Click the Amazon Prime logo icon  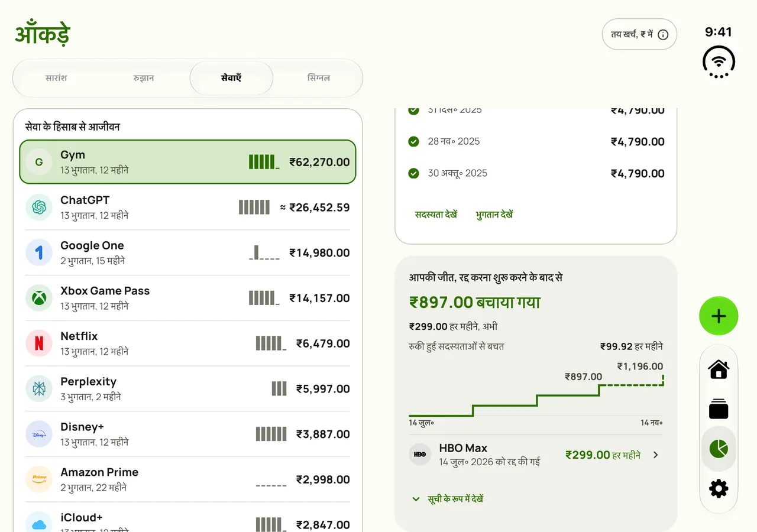tap(39, 479)
